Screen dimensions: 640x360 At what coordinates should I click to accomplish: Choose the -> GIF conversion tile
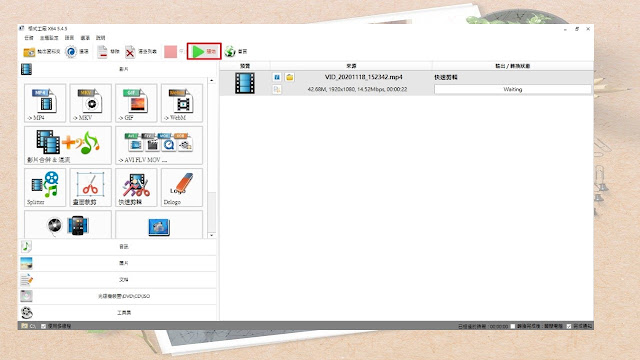[136, 103]
